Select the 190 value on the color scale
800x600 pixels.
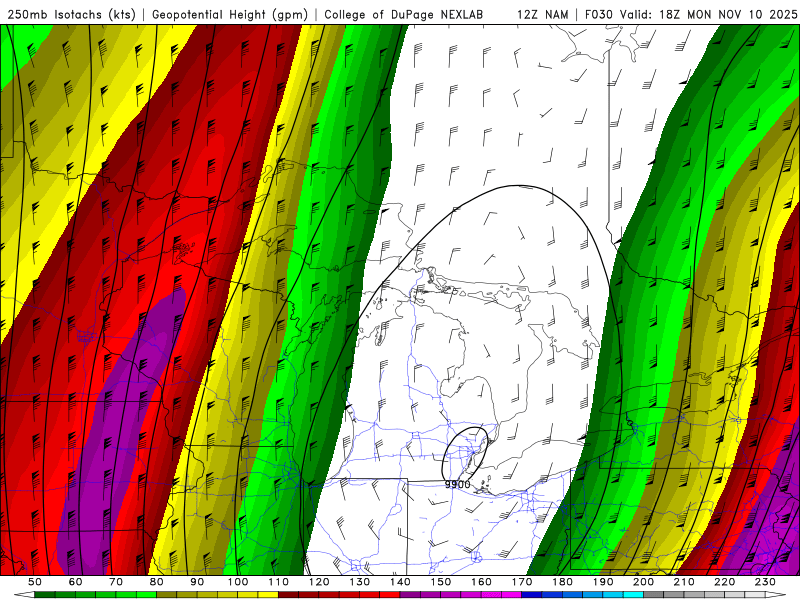tap(603, 582)
